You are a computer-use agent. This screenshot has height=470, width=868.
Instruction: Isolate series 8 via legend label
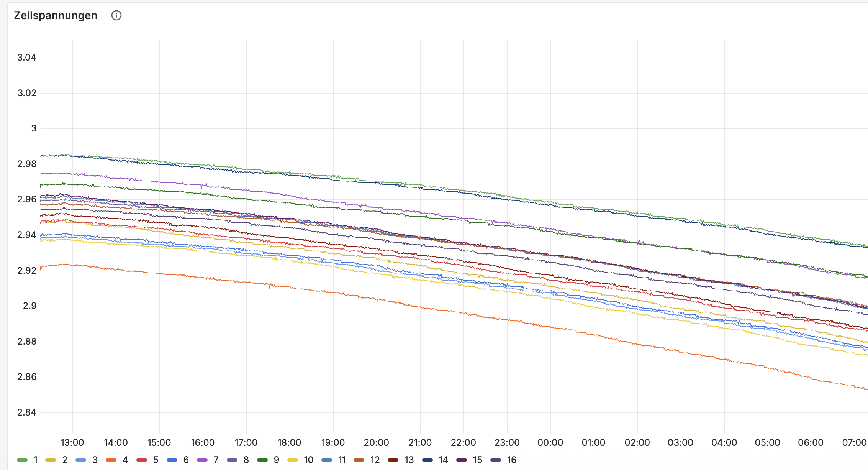coord(246,460)
